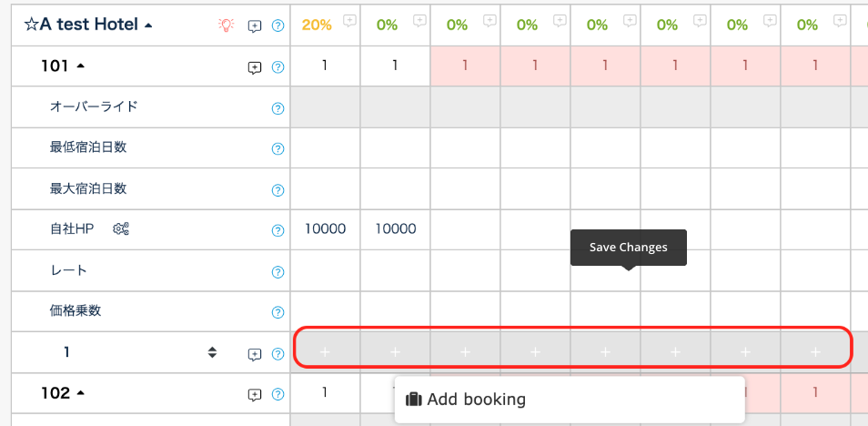Click the lightbulb icon beside A test Hotel
Viewport: 868px width, 426px height.
226,25
